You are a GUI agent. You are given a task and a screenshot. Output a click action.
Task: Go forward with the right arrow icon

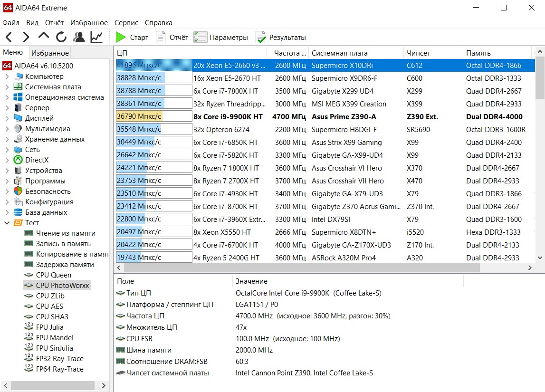pos(26,37)
